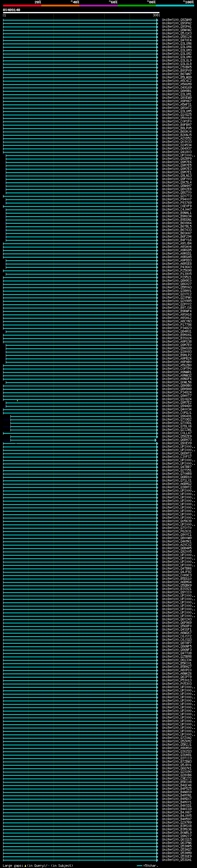Open hit UniRef100_Q8W0W2

coord(177,30)
